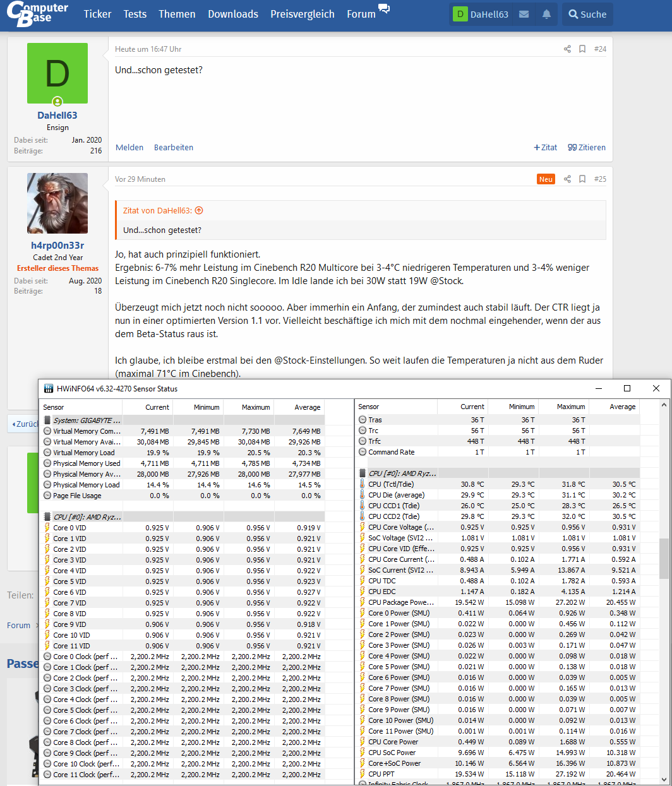The height and width of the screenshot is (786, 672).
Task: Click the Virtual Memory Load sensor icon
Action: pos(47,453)
